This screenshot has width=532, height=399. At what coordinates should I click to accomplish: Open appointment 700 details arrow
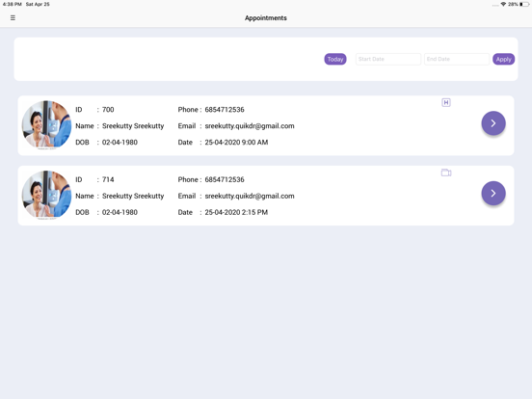point(493,123)
